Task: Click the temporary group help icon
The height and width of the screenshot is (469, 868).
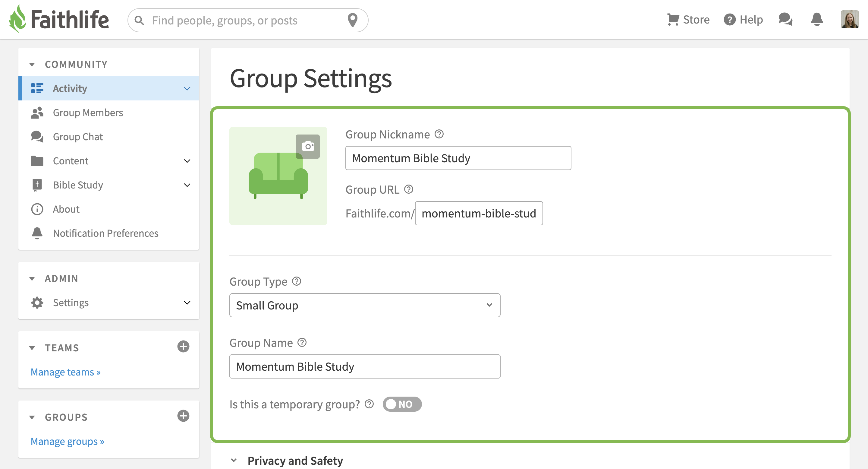Action: pos(369,404)
